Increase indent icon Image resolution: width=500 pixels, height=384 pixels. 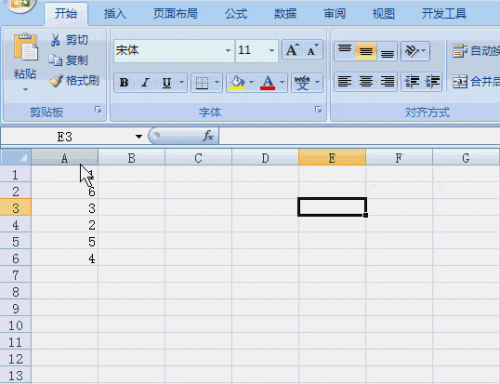coord(432,81)
